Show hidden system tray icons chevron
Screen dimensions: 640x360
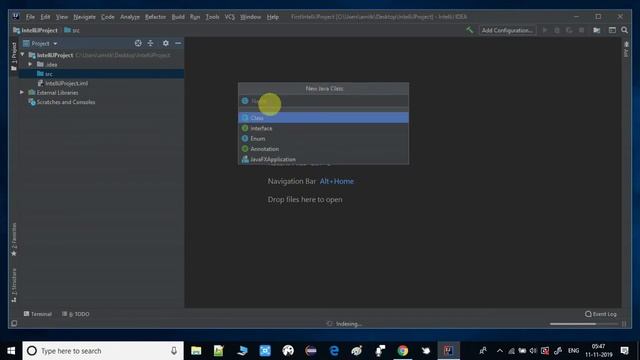click(x=500, y=351)
